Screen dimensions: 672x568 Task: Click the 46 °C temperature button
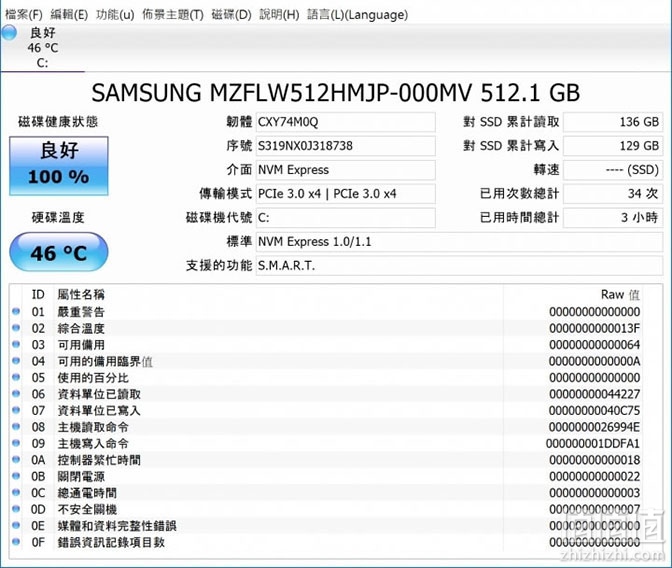point(59,252)
